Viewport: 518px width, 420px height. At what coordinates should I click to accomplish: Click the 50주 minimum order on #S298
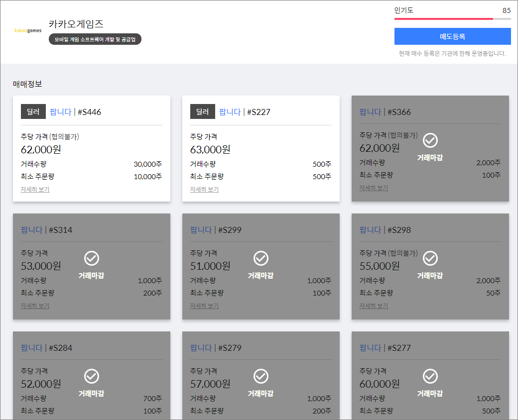click(493, 293)
